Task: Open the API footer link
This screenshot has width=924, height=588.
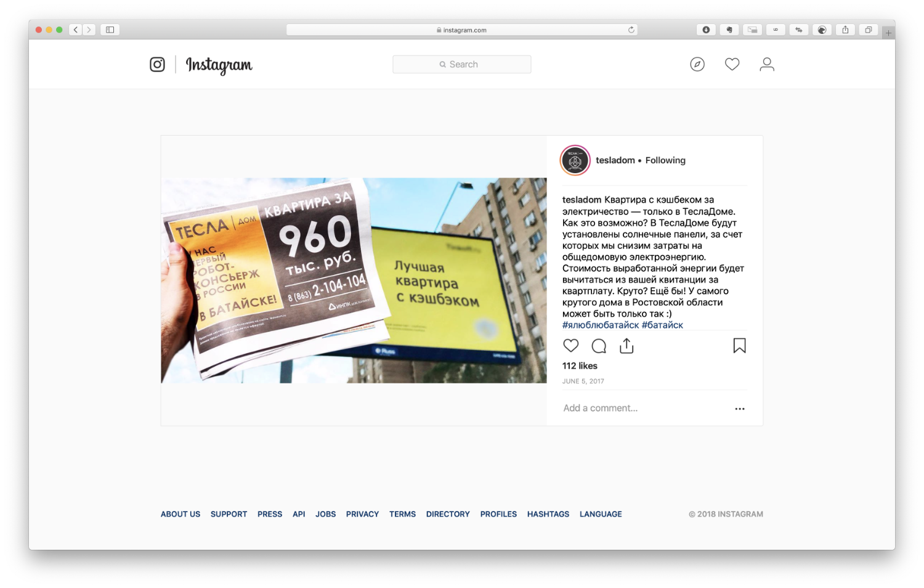Action: (x=299, y=514)
